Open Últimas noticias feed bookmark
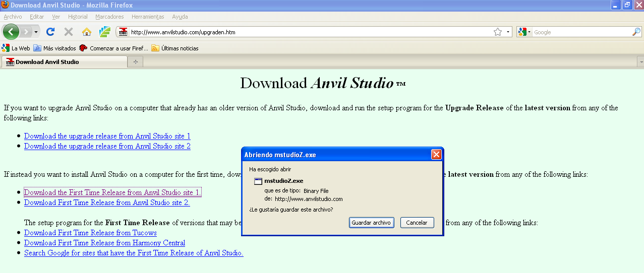644x273 pixels. click(x=175, y=48)
